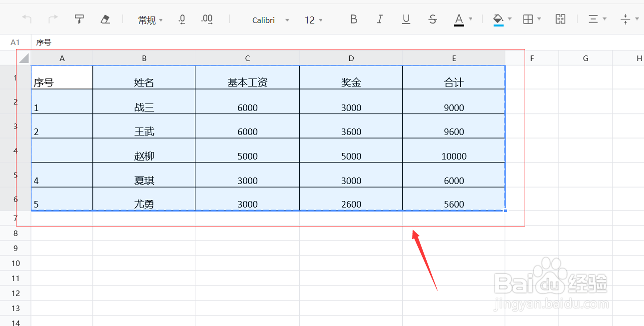Screen dimensions: 644x326
Task: Click the Undo arrow icon
Action: [x=26, y=19]
